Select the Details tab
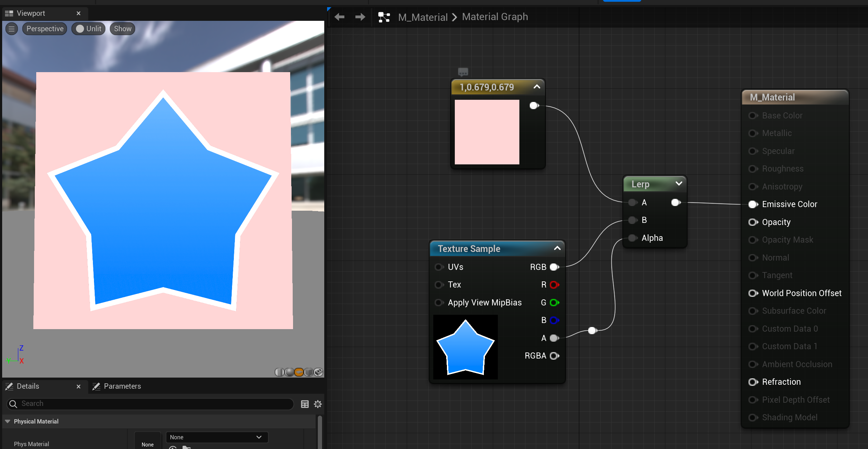The image size is (868, 449). [x=28, y=386]
